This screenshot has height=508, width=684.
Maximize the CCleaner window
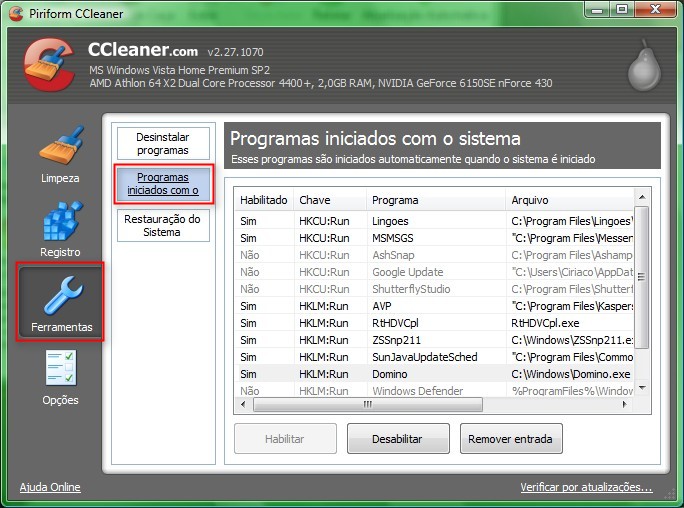click(x=622, y=9)
